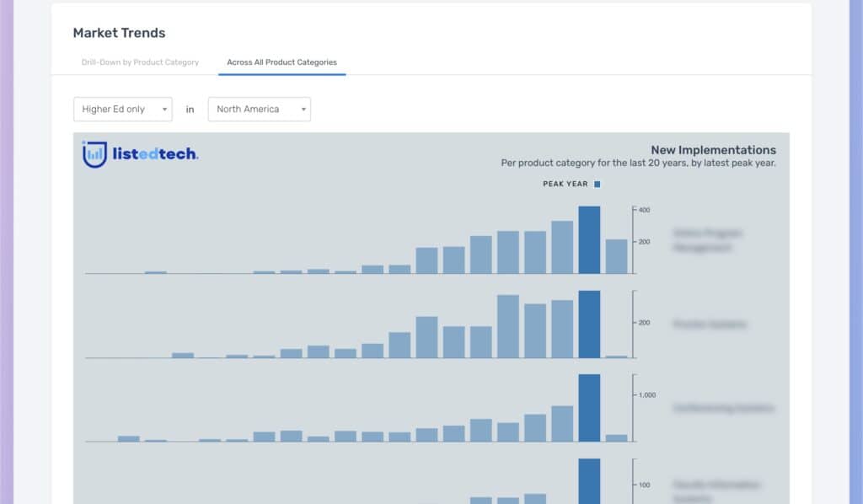Click the listedtech wordmark text
863x504 pixels.
click(155, 154)
